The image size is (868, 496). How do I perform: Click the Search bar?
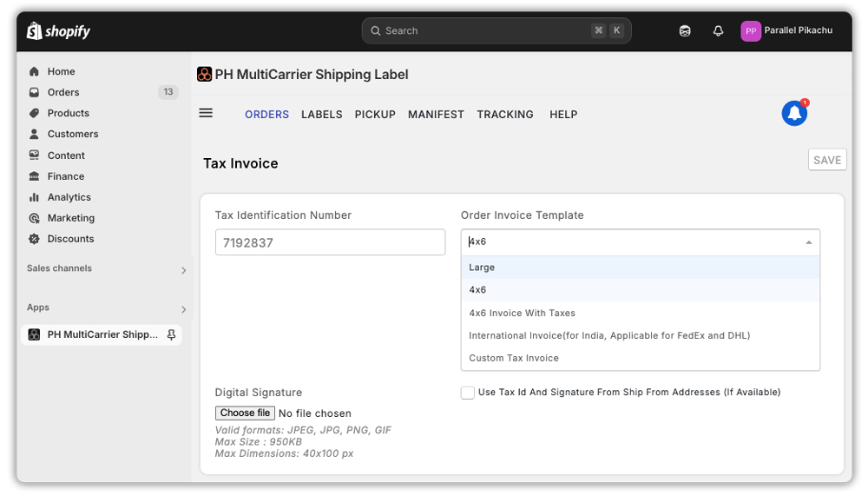496,31
